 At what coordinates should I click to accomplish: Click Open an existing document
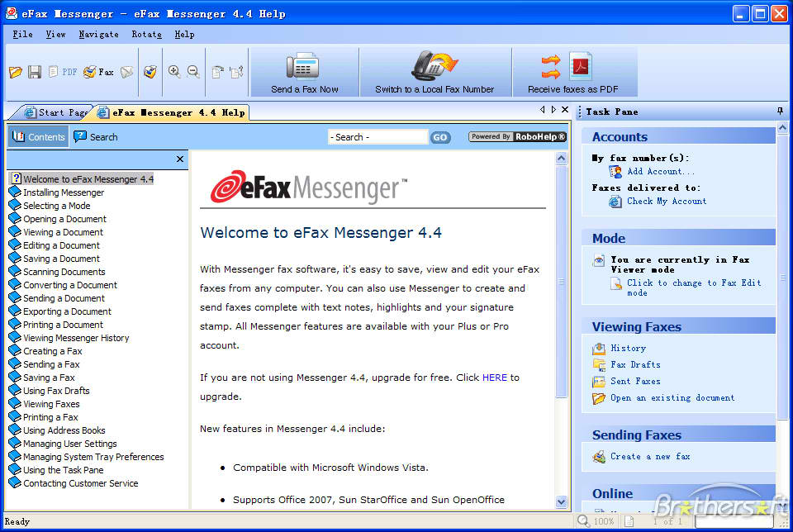coord(672,398)
